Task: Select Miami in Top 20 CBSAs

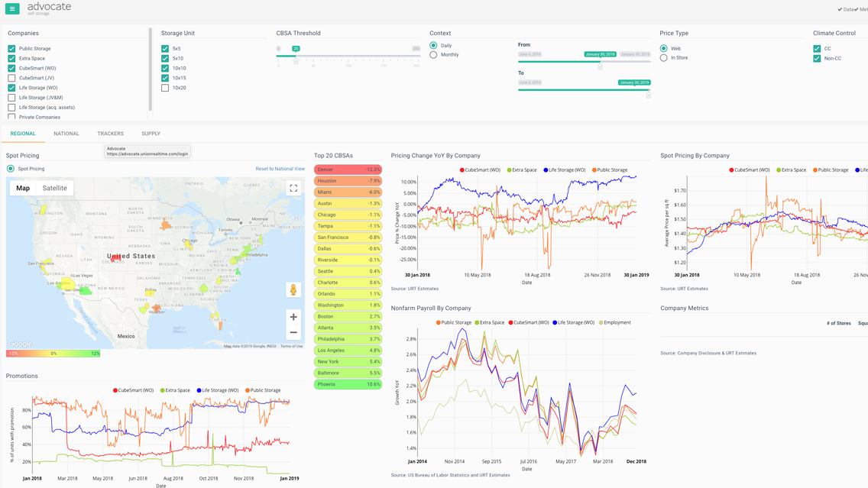Action: 348,192
